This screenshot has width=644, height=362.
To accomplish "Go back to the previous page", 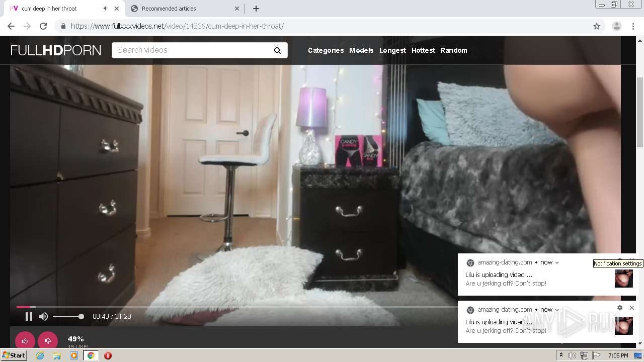I will [x=11, y=26].
